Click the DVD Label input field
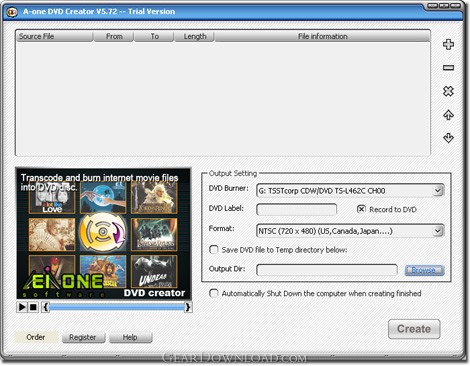Image resolution: width=470 pixels, height=366 pixels. [296, 210]
